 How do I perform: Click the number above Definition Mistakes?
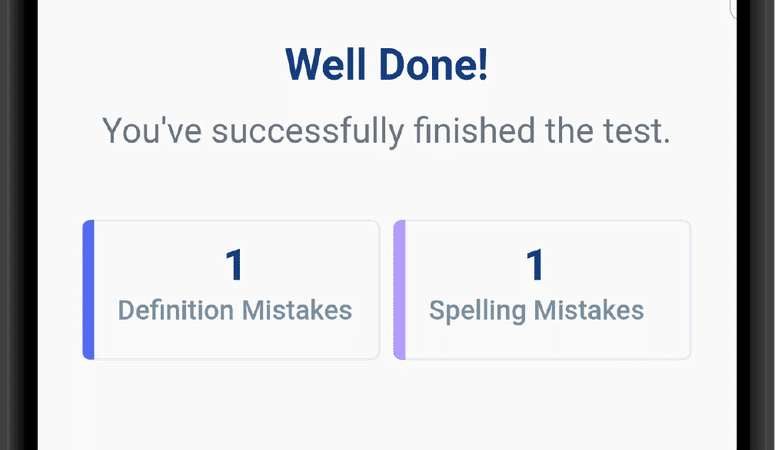[234, 265]
